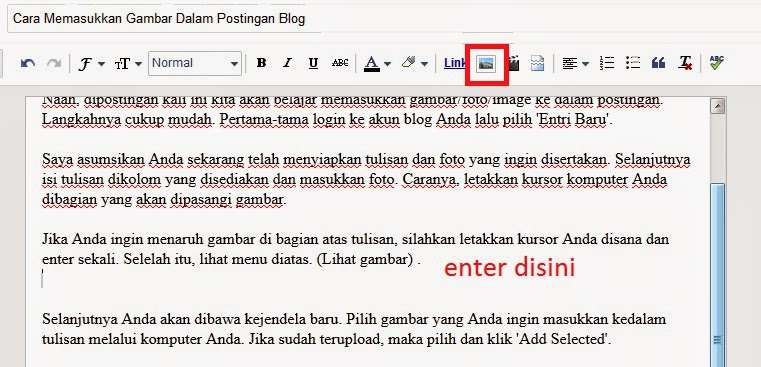
Task: Toggle Strikethrough ABC formatting
Action: tap(340, 63)
